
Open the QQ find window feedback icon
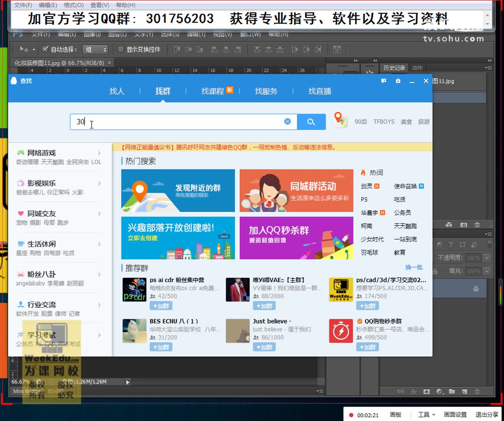384,81
